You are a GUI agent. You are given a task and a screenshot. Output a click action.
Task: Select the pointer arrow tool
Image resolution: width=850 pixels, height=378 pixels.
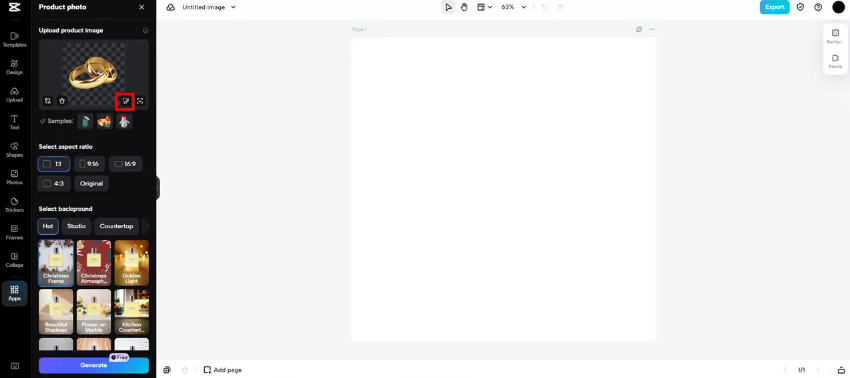coord(448,8)
